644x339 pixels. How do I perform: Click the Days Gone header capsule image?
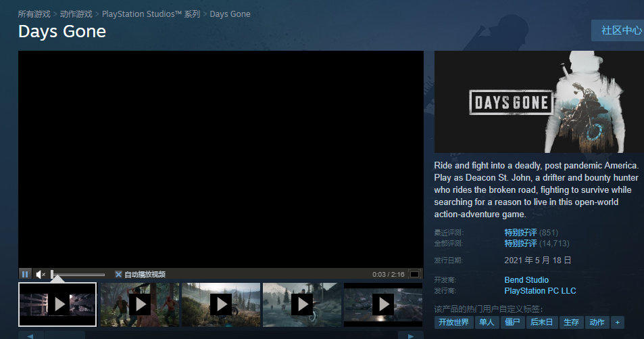pyautogui.click(x=539, y=102)
